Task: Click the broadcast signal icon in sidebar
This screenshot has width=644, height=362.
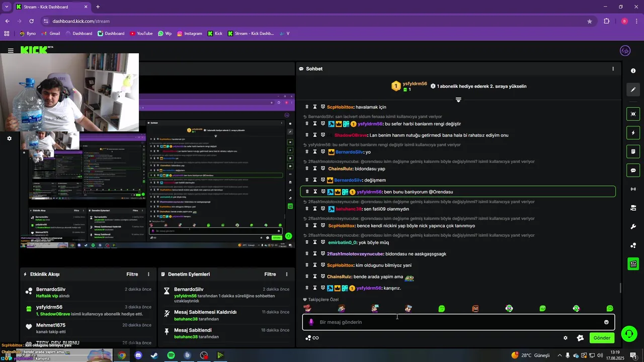Action: click(x=633, y=189)
